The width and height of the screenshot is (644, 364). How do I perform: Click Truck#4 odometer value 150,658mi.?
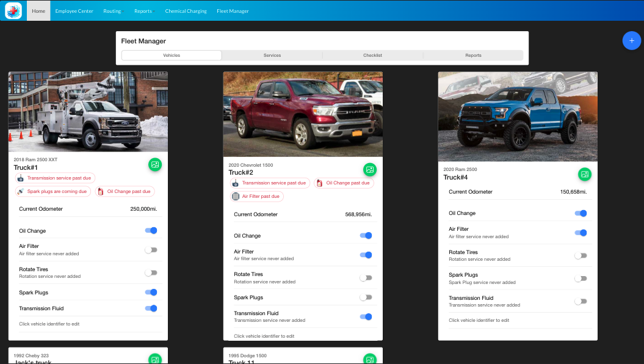tap(573, 192)
